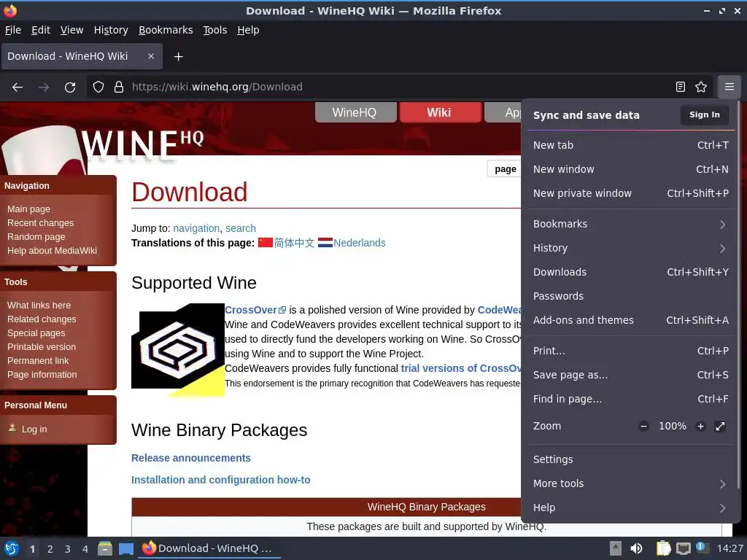
Task: Open Release announcements link
Action: click(191, 458)
